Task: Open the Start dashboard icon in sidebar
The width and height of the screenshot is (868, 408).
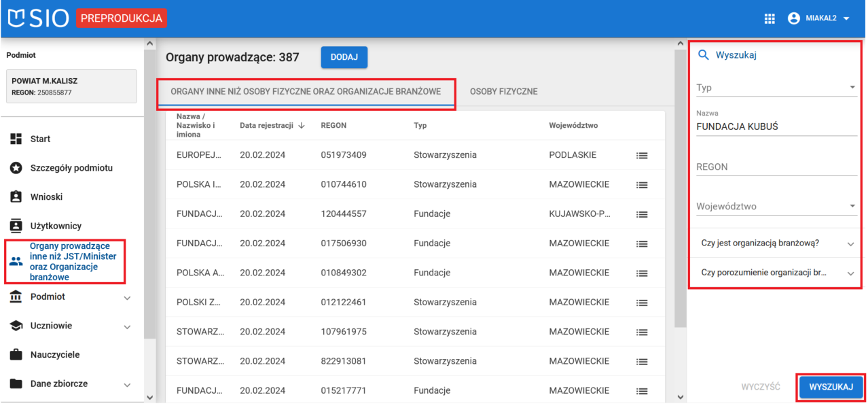Action: [16, 139]
